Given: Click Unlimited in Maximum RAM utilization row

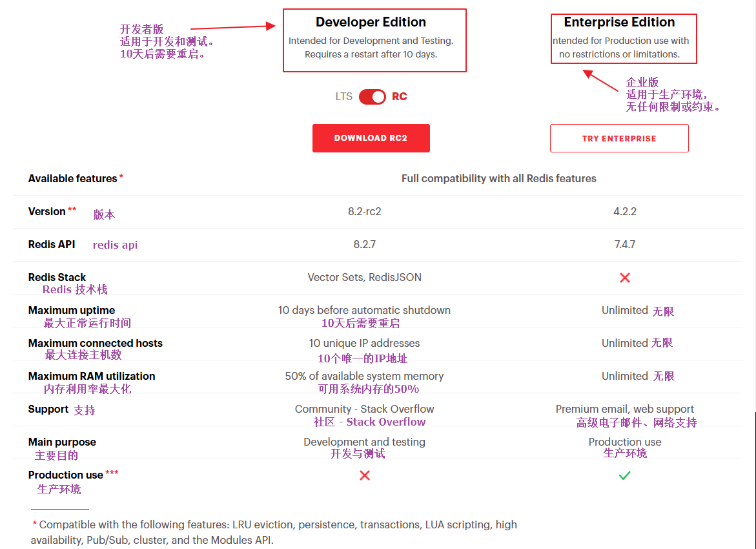Looking at the screenshot, I should point(625,376).
